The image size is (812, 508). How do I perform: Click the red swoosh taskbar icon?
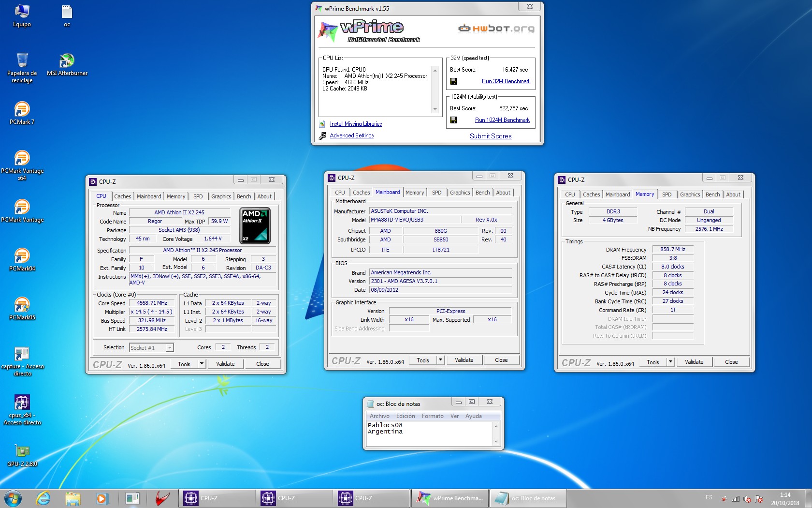[162, 498]
